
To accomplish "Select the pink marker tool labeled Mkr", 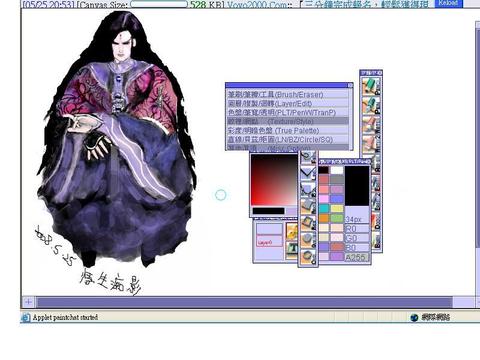I will tap(371, 125).
